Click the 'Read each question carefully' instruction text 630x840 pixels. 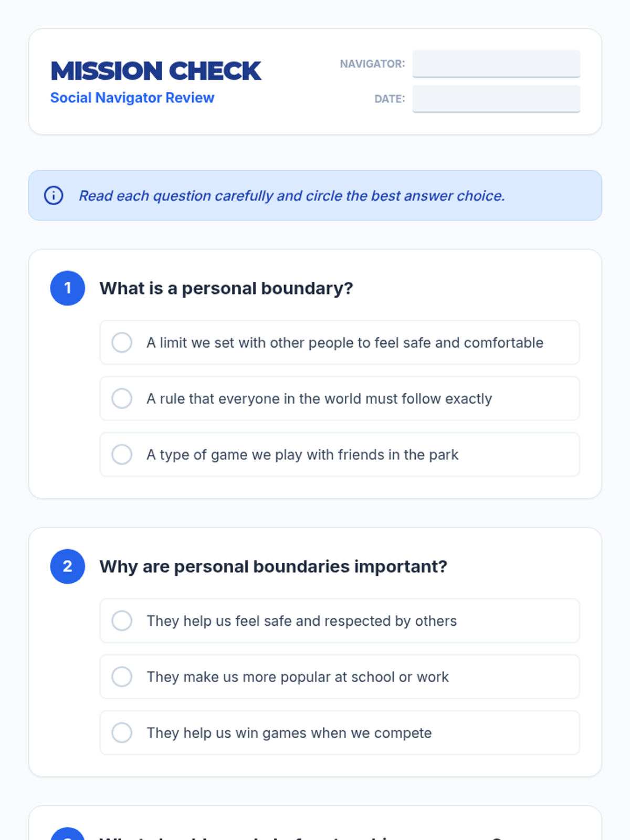coord(291,195)
